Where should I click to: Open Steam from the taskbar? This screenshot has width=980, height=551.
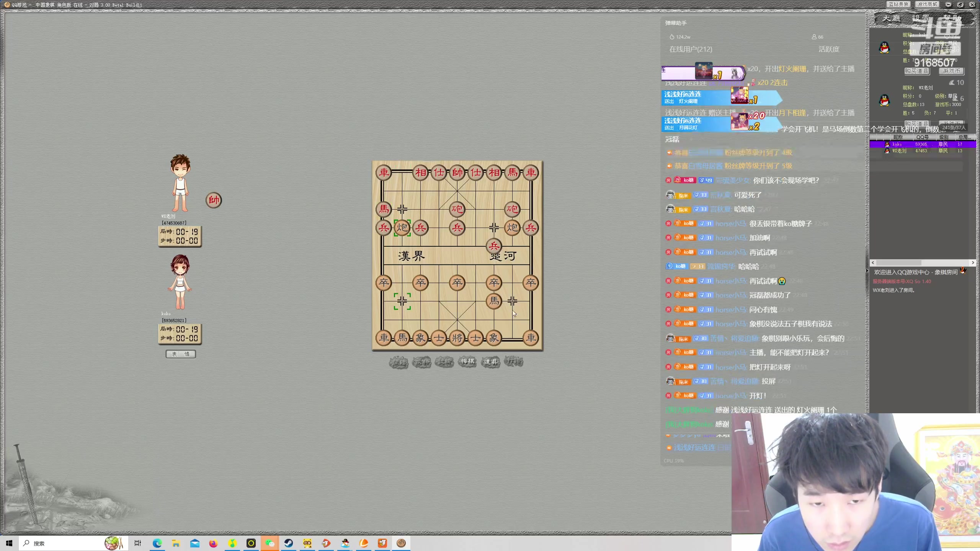click(x=289, y=543)
